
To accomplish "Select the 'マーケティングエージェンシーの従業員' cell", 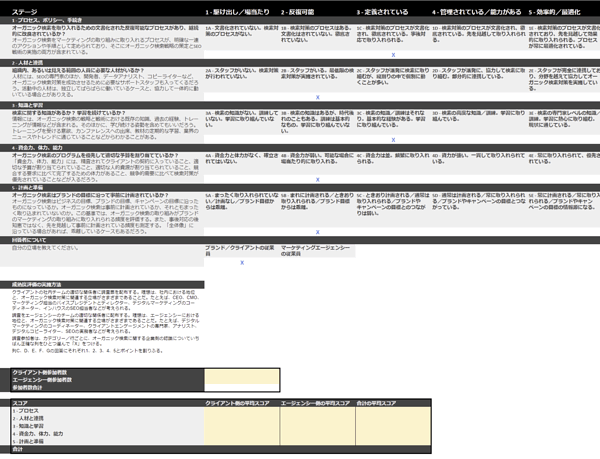I will tap(317, 251).
